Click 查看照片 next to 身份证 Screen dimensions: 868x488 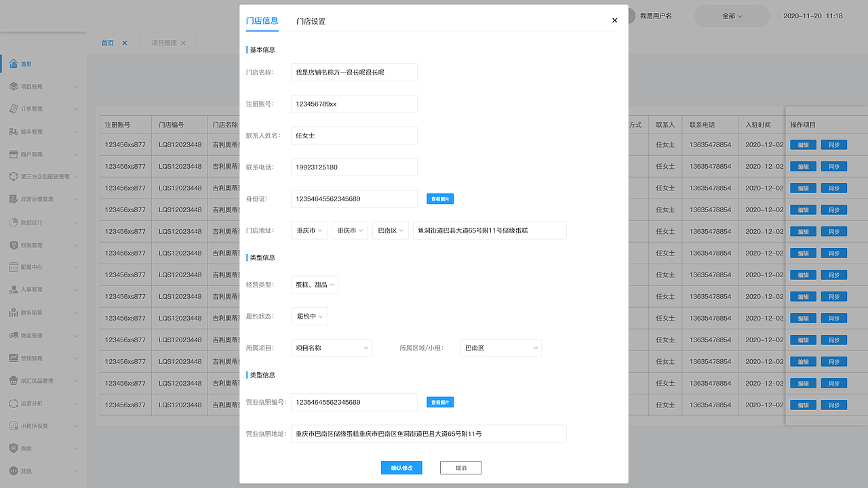click(440, 199)
